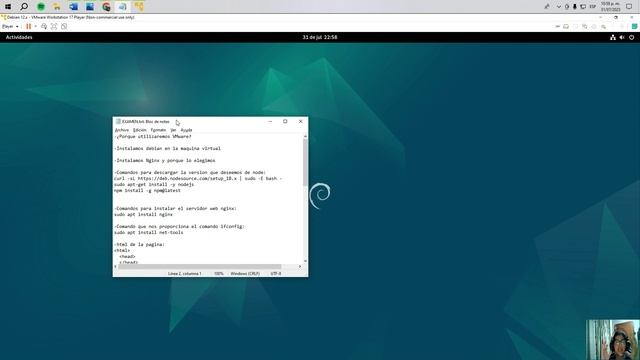Image resolution: width=640 pixels, height=360 pixels.
Task: Click the line 'sudo apt-get install -y nodejs'
Action: click(154, 184)
